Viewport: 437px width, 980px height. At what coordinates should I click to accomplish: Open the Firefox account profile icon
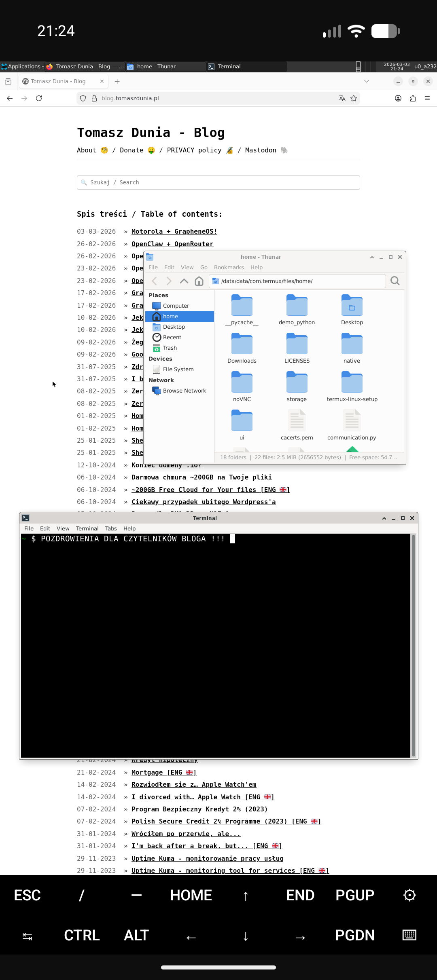click(x=398, y=98)
